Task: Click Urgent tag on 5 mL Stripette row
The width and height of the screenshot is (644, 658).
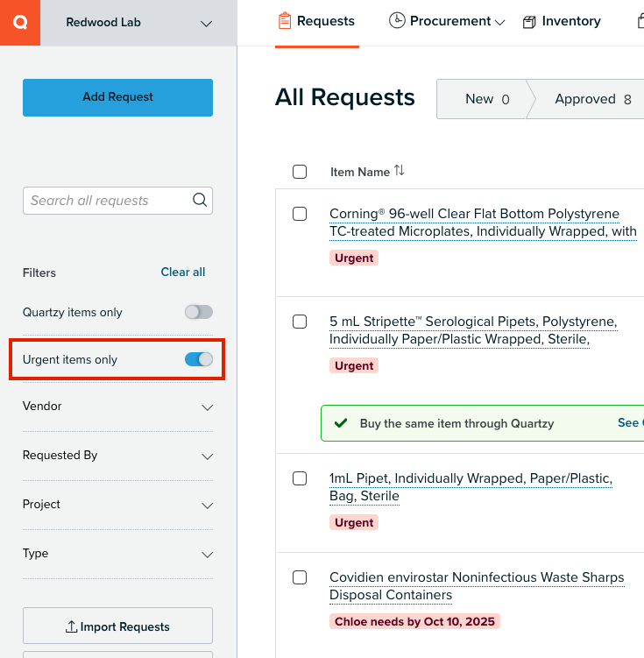Action: (x=354, y=365)
